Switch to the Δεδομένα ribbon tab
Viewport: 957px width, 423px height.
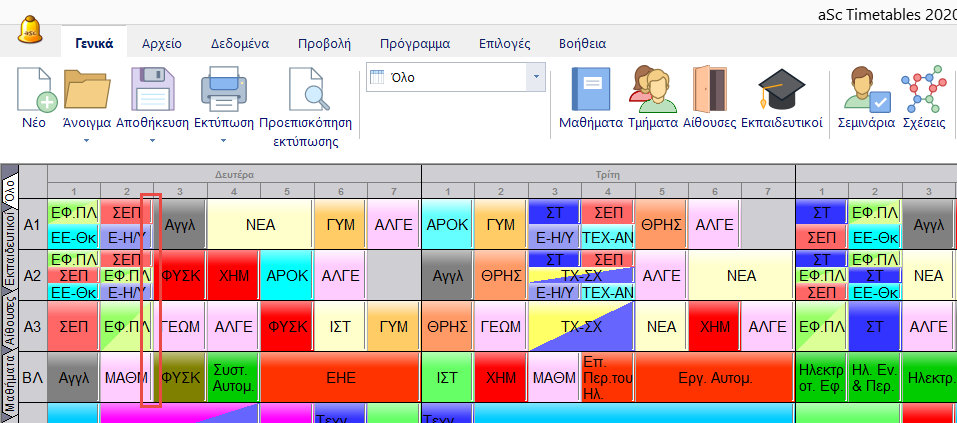pyautogui.click(x=238, y=44)
